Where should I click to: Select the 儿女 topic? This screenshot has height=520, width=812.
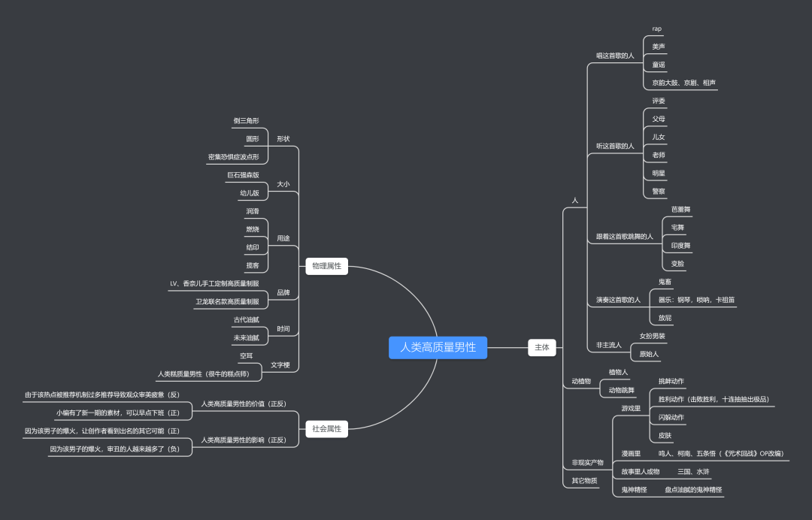click(658, 137)
